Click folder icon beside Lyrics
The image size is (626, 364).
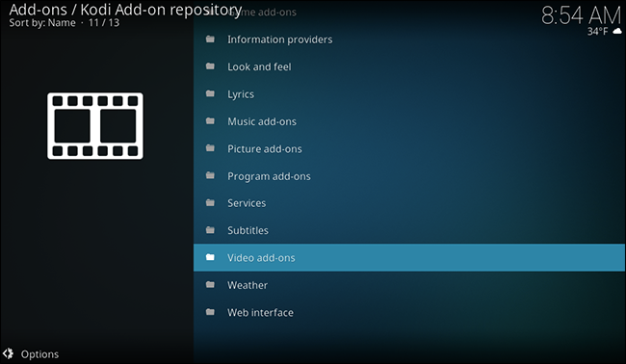210,93
